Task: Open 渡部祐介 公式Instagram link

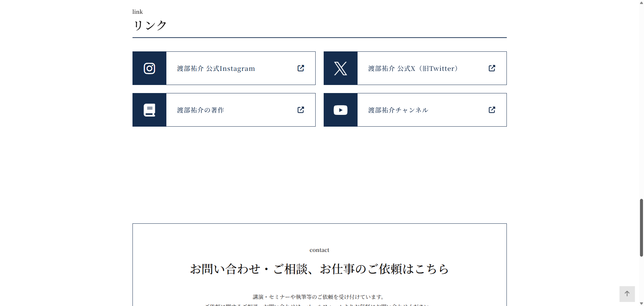Action: point(224,68)
